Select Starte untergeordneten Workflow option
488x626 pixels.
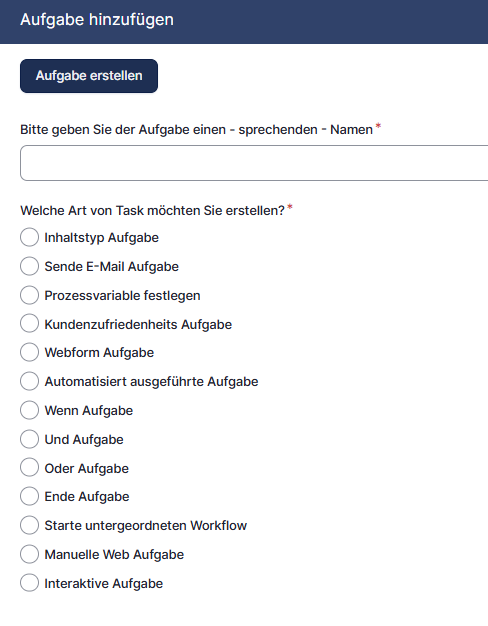pyautogui.click(x=30, y=525)
